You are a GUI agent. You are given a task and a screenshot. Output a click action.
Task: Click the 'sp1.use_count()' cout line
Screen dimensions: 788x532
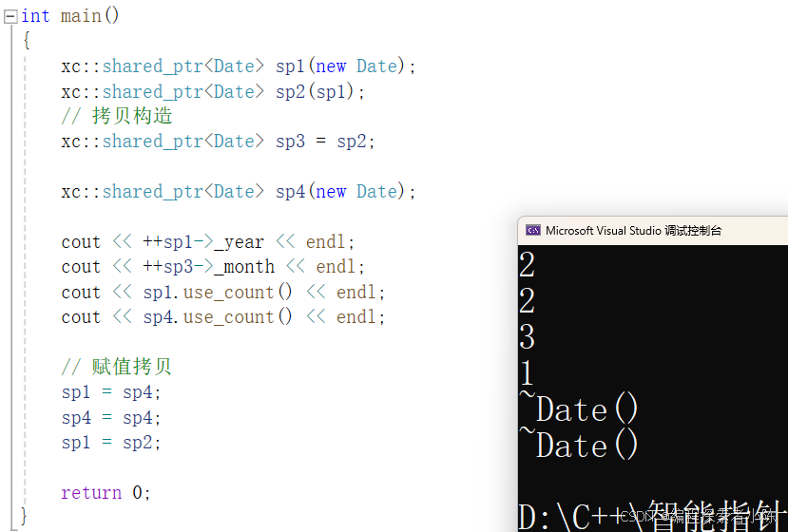tap(223, 293)
